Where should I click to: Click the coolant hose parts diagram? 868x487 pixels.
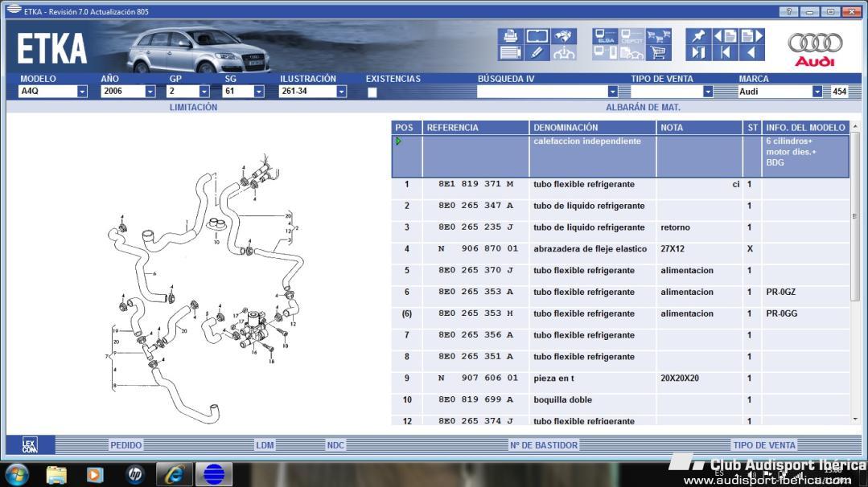point(205,289)
